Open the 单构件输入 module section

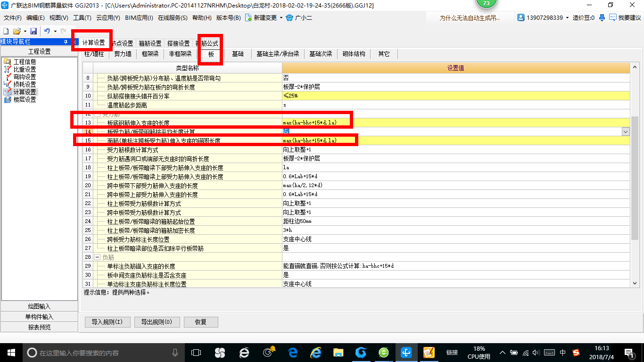(x=39, y=317)
